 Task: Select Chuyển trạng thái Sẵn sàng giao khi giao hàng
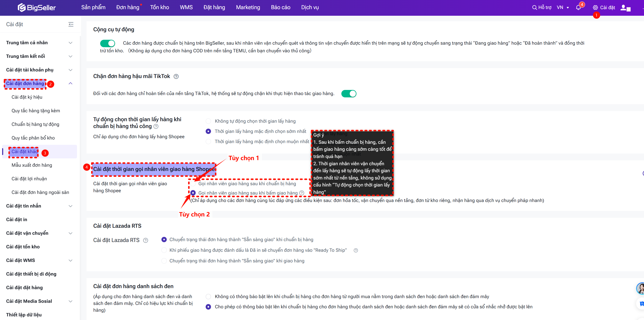click(164, 261)
